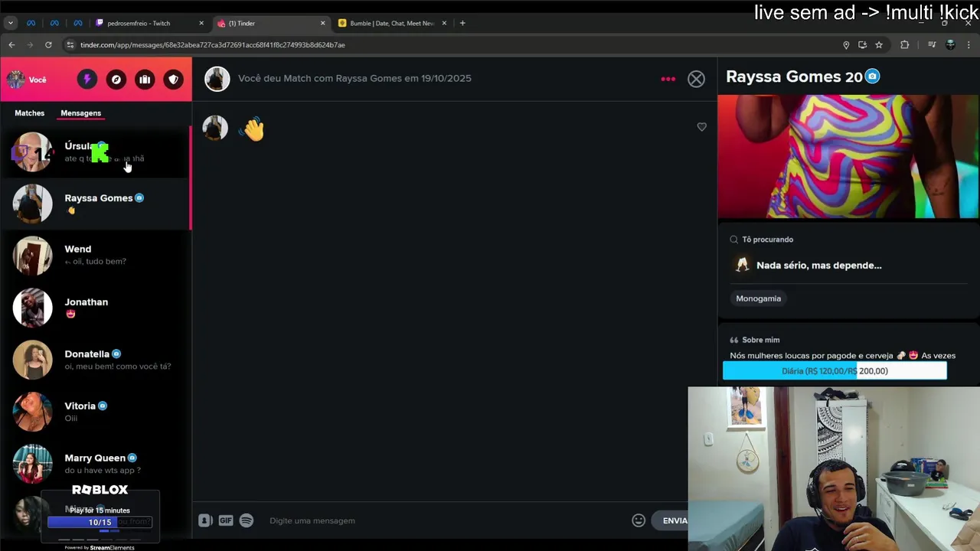Open the Chrome profile avatar
The width and height of the screenshot is (980, 551).
click(951, 45)
